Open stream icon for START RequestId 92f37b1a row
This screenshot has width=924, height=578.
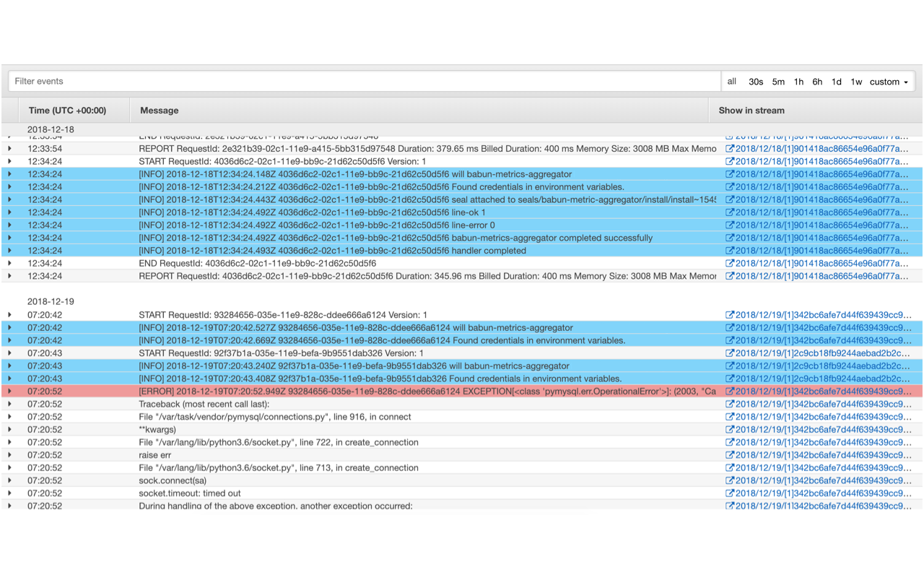coord(729,353)
